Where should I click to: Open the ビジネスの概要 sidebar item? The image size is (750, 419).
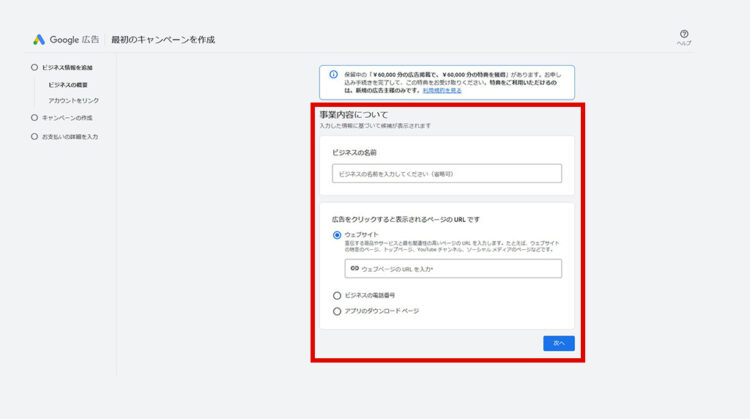point(69,85)
